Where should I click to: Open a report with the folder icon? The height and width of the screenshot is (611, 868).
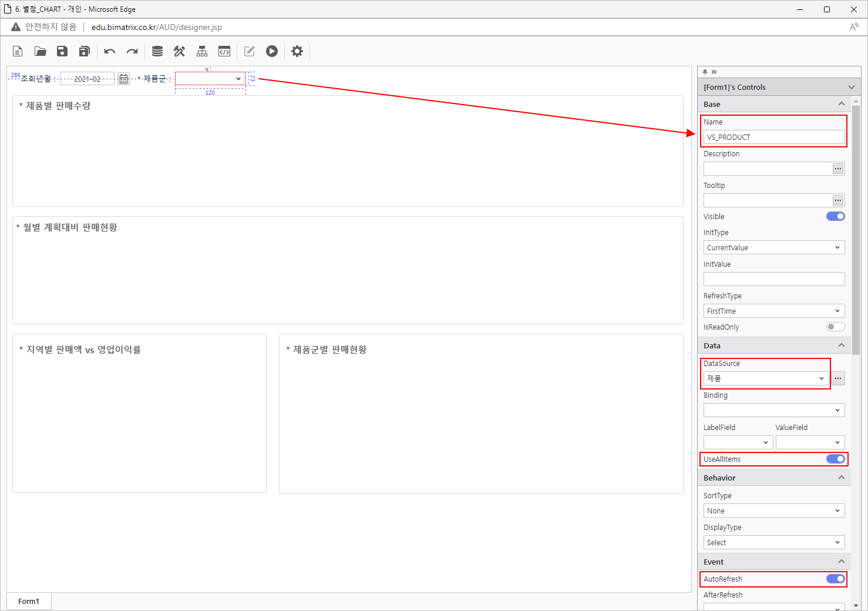pos(40,52)
